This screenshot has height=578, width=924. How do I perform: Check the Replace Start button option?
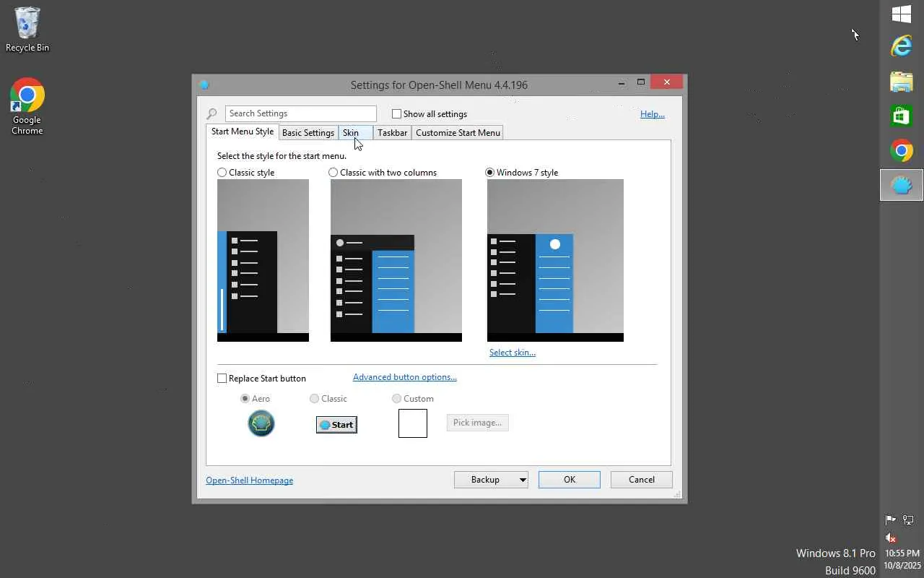222,379
